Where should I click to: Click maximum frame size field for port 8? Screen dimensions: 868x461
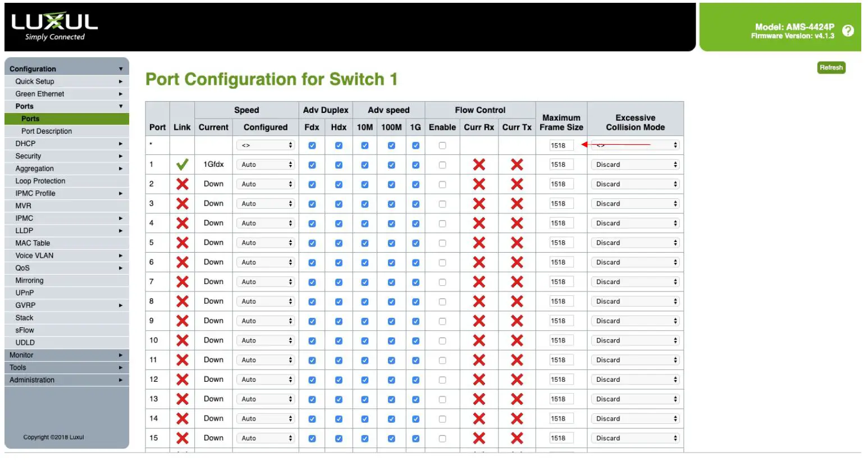click(561, 301)
